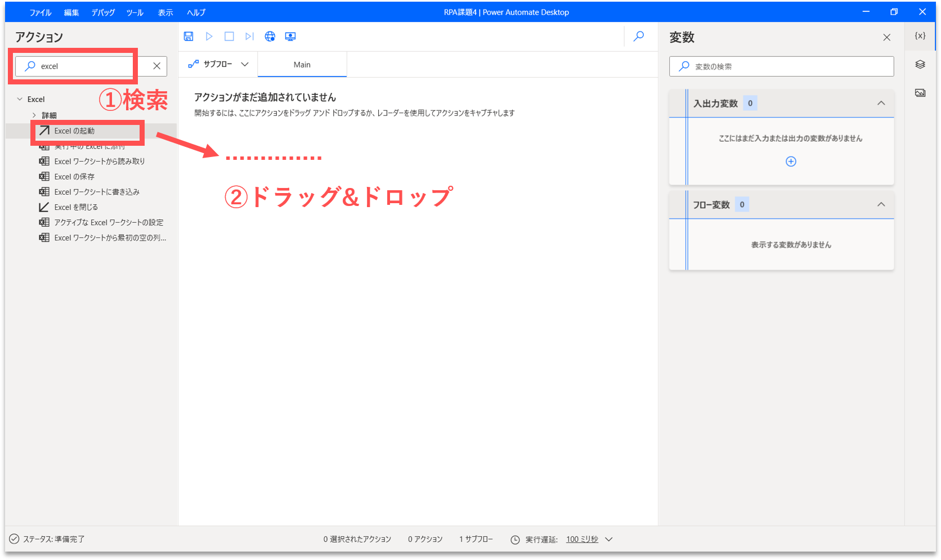This screenshot has width=941, height=560.
Task: Click the 100 ミリ秒 run delay link
Action: pyautogui.click(x=582, y=539)
